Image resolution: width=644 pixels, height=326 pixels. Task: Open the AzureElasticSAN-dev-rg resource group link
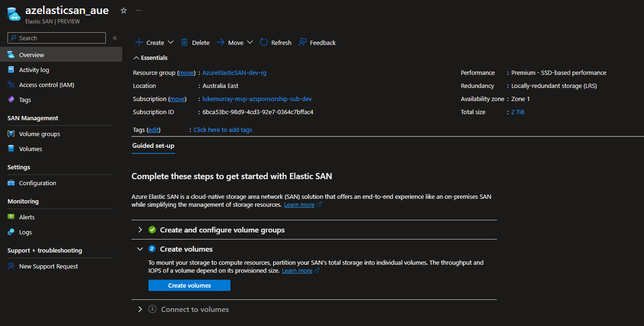(234, 72)
